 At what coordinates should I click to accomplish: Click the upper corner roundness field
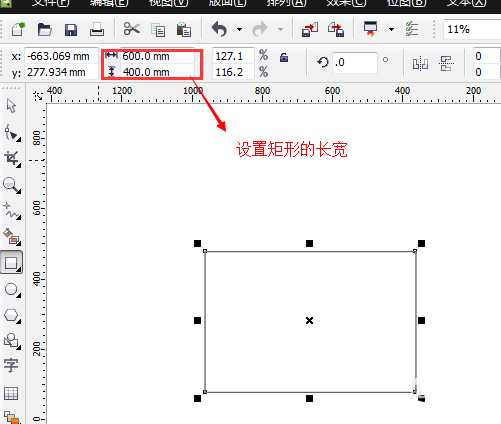tap(487, 56)
